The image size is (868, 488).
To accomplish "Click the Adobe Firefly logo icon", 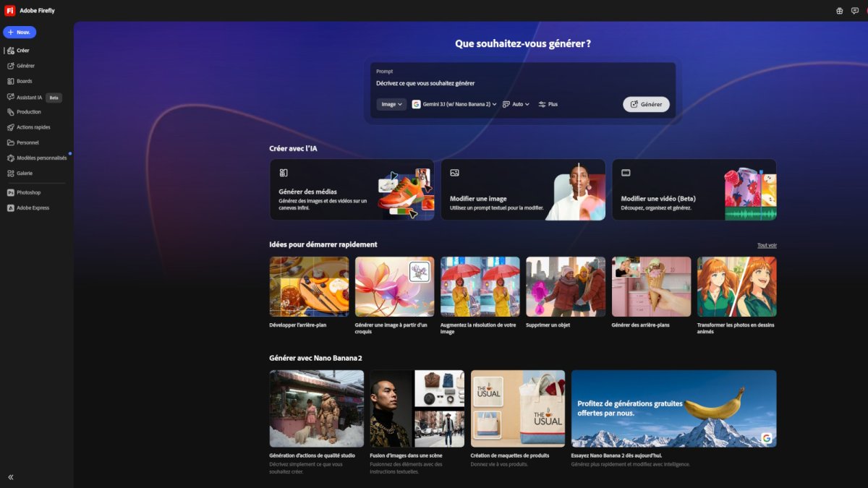I will (x=10, y=11).
